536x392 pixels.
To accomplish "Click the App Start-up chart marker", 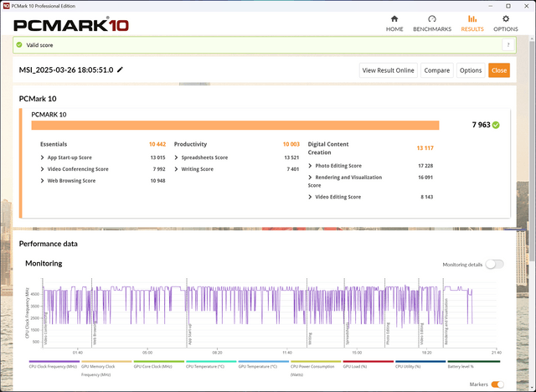I will tap(190, 334).
